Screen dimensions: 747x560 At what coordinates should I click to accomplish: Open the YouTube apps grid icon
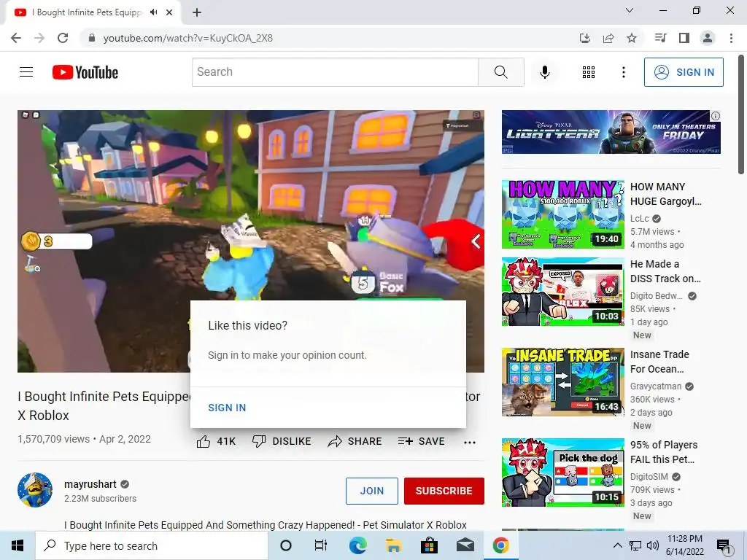tap(589, 72)
